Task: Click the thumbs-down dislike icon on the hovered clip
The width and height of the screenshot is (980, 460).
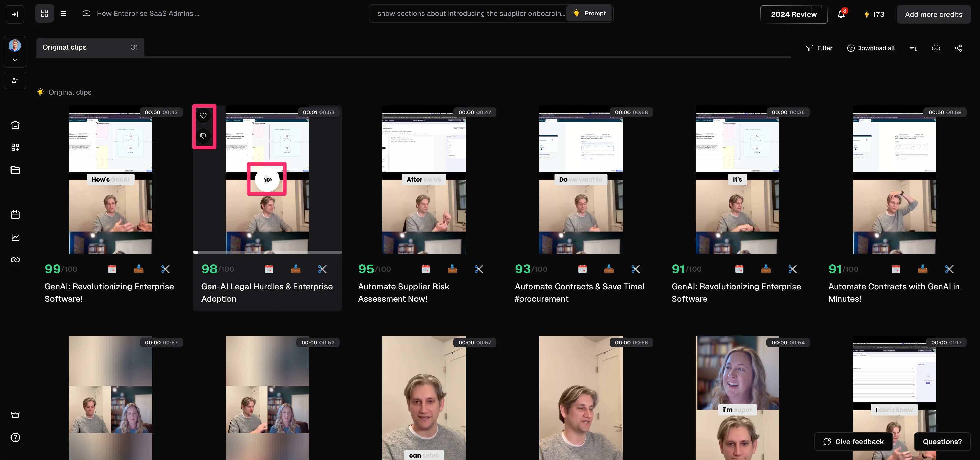Action: [x=203, y=136]
